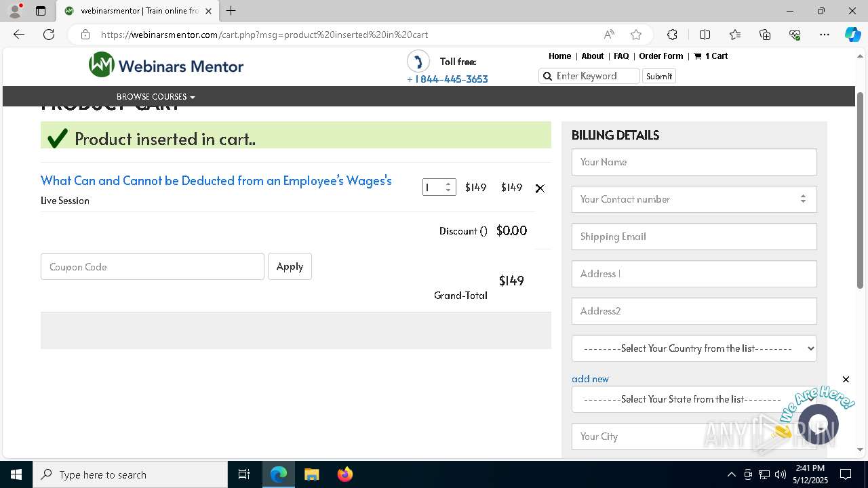Viewport: 868px width, 488px height.
Task: Close the webinarsmentor tab
Action: (208, 11)
